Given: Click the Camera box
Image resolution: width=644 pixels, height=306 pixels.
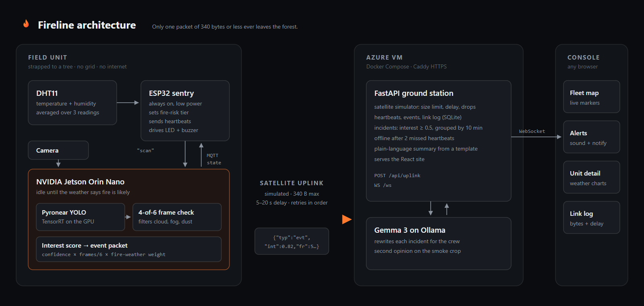Looking at the screenshot, I should coord(58,150).
